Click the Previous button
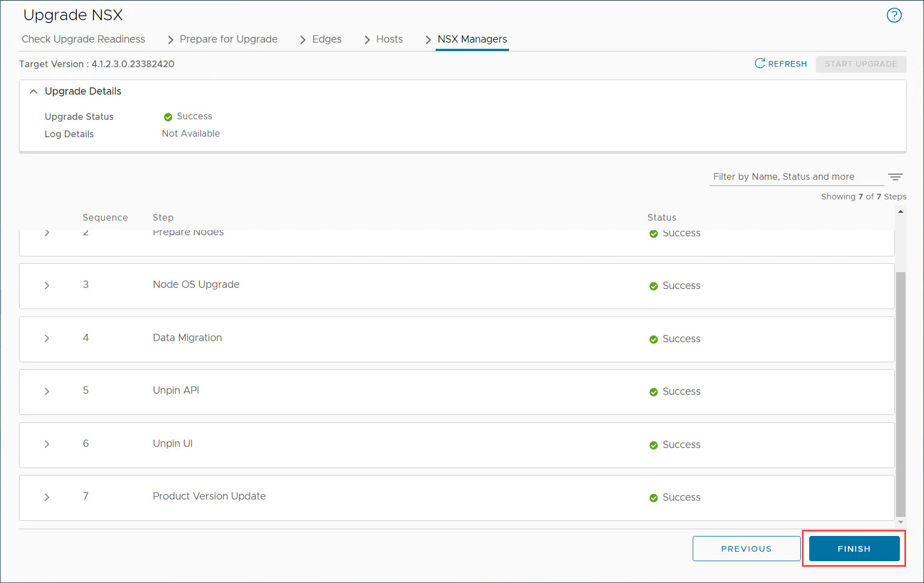This screenshot has width=924, height=583. click(746, 549)
